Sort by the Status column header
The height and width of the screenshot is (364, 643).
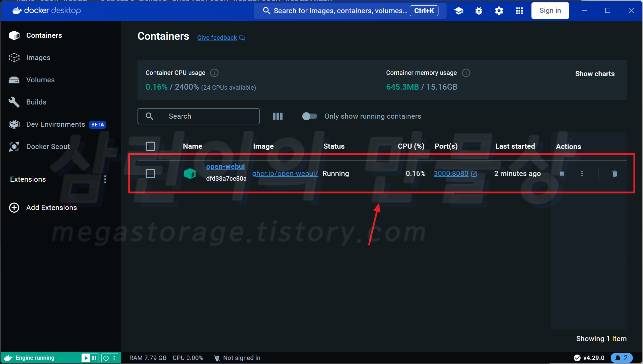coord(334,146)
